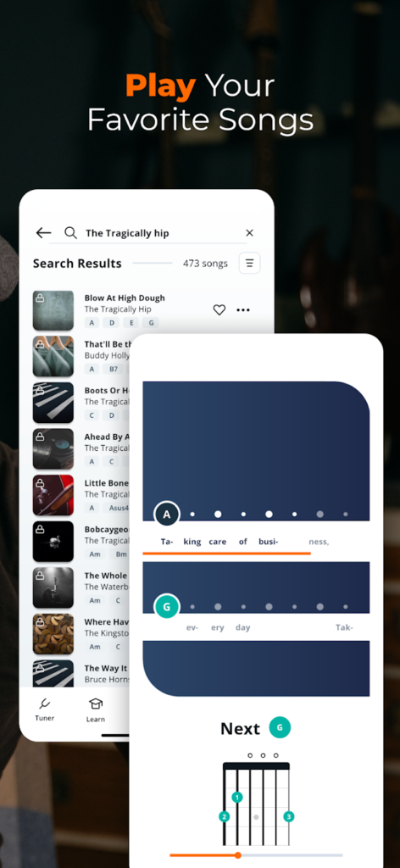Click the magnifying glass search icon
Image resolution: width=400 pixels, height=868 pixels.
(70, 233)
